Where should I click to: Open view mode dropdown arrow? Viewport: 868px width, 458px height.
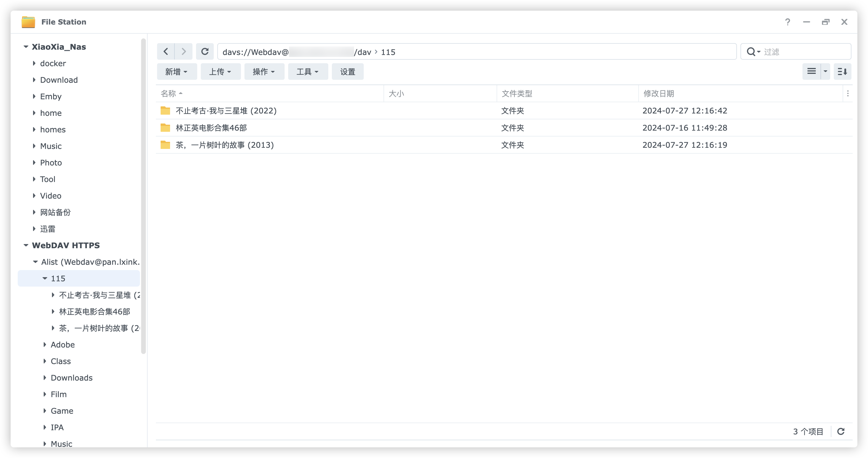click(825, 72)
